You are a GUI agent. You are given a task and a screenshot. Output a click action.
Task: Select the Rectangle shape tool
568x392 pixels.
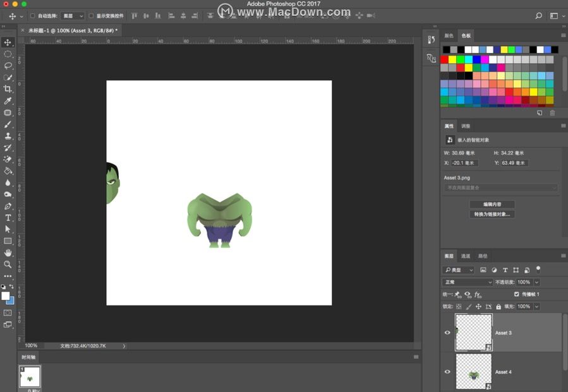pos(8,241)
